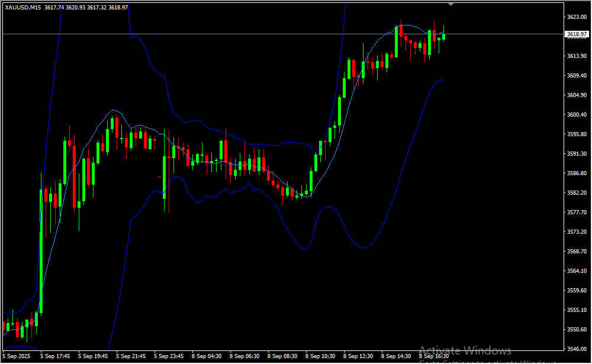Click the Activate Windows watermark text
592x364 pixels.
tap(465, 350)
